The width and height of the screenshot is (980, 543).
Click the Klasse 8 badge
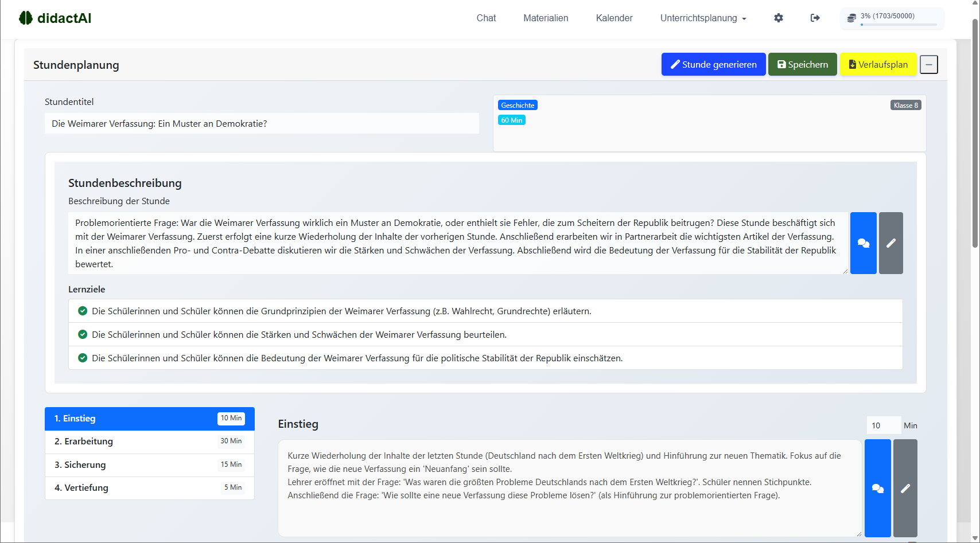905,106
